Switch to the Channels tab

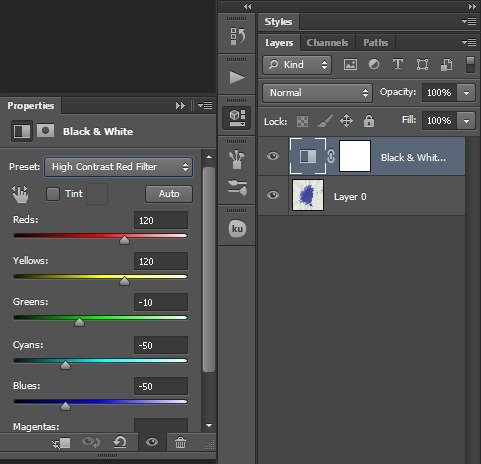click(x=327, y=43)
